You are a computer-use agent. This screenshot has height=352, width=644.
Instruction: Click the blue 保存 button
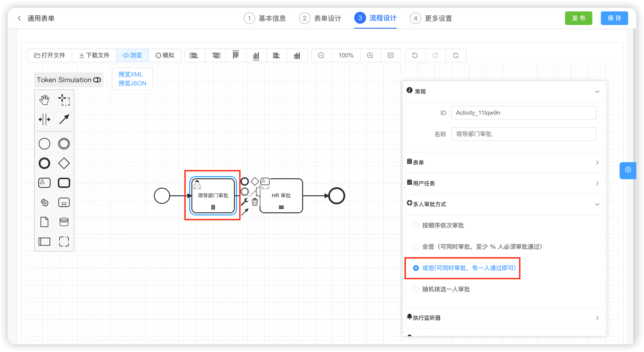[x=614, y=18]
